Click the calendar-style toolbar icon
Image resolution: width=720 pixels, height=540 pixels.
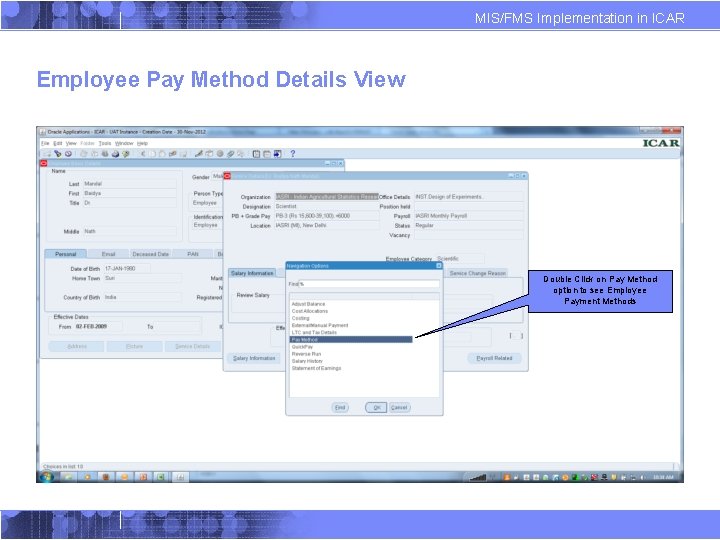pyautogui.click(x=267, y=154)
